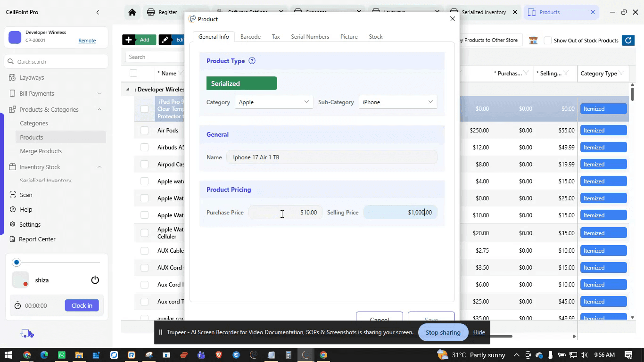Click the slider knob above shiza
This screenshot has height=362, width=644.
coord(17,262)
